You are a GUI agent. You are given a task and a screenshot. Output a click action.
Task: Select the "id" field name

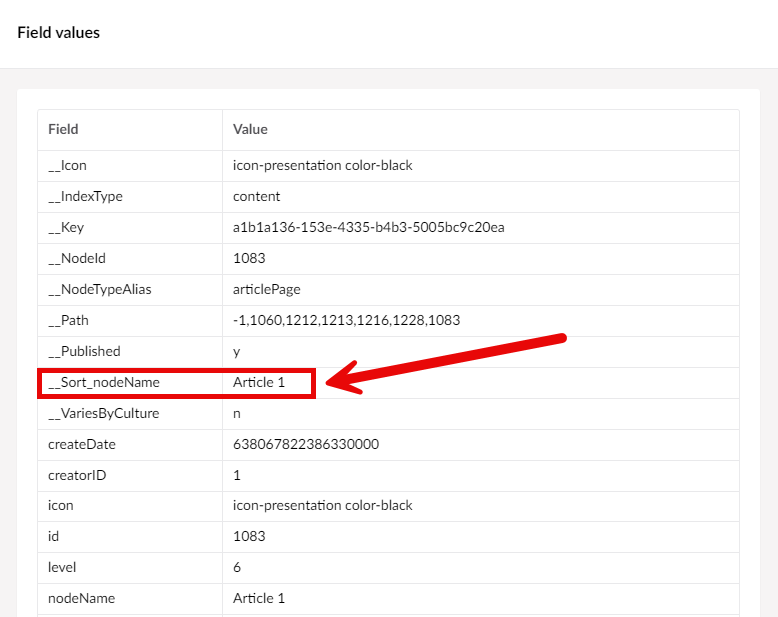click(54, 537)
